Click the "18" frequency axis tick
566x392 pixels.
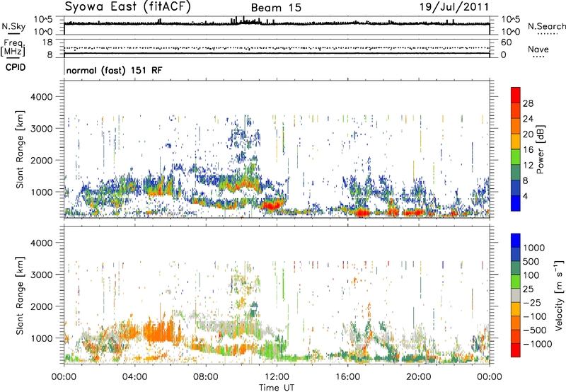(47, 42)
